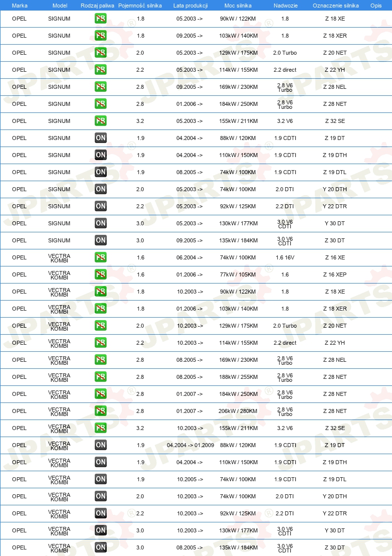This screenshot has width=392, height=556.
Task: Click the 'Marka' column header
Action: pyautogui.click(x=20, y=6)
